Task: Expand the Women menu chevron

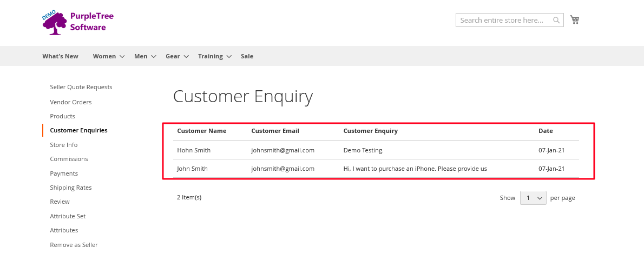Action: coord(122,57)
